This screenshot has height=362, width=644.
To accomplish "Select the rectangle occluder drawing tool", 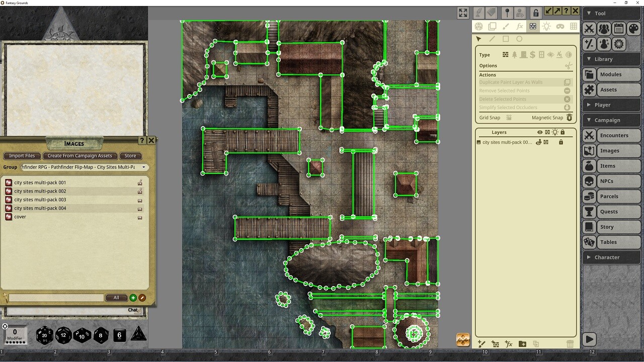I will (505, 39).
